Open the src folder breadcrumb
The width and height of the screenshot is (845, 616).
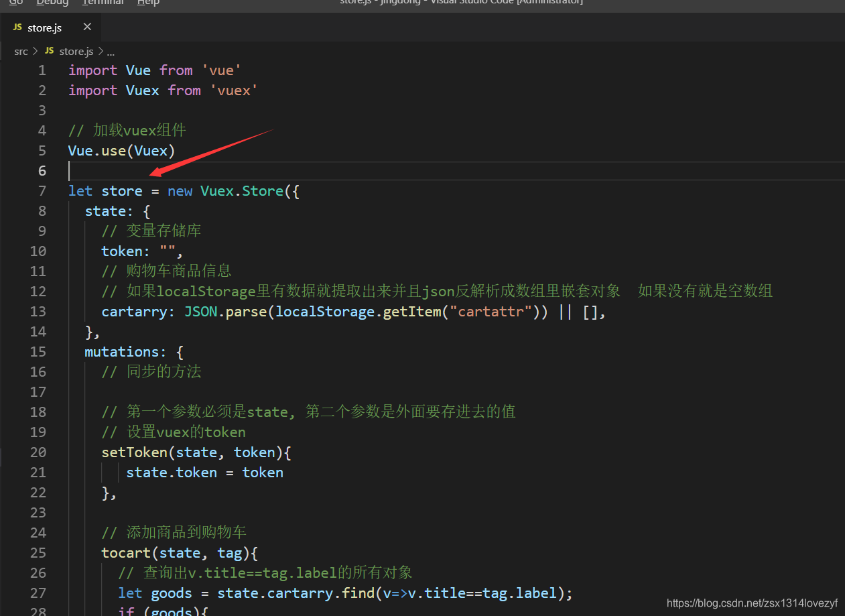(x=21, y=51)
